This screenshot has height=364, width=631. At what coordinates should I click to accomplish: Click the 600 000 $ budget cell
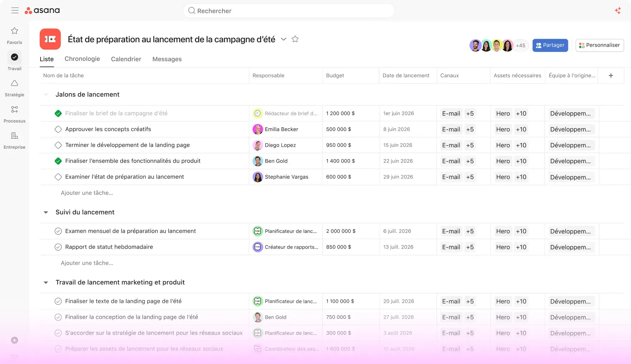click(x=351, y=177)
